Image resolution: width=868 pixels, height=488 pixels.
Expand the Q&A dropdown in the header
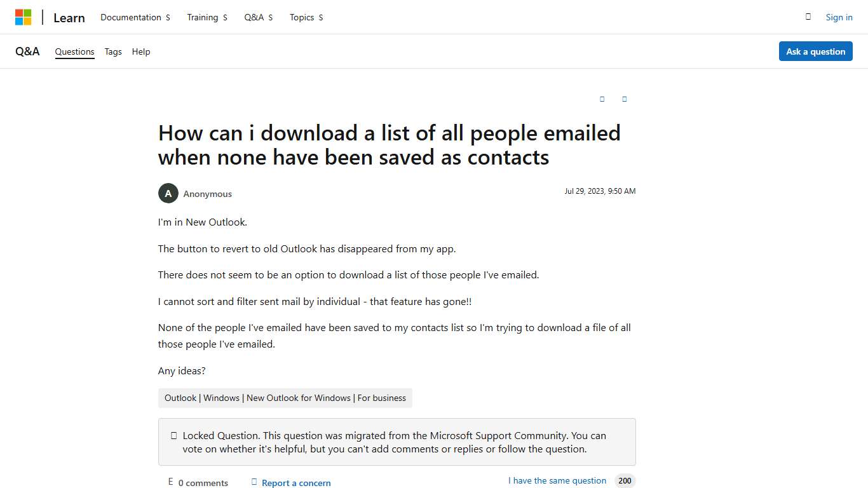258,17
